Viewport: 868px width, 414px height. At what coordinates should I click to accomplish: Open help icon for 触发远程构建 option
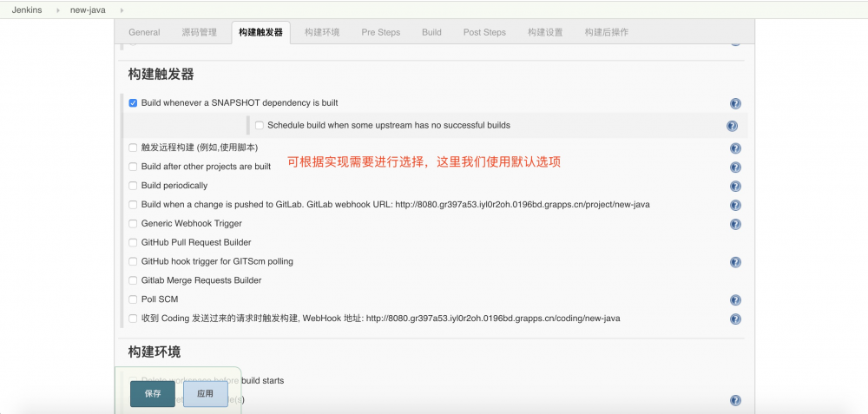pos(735,148)
